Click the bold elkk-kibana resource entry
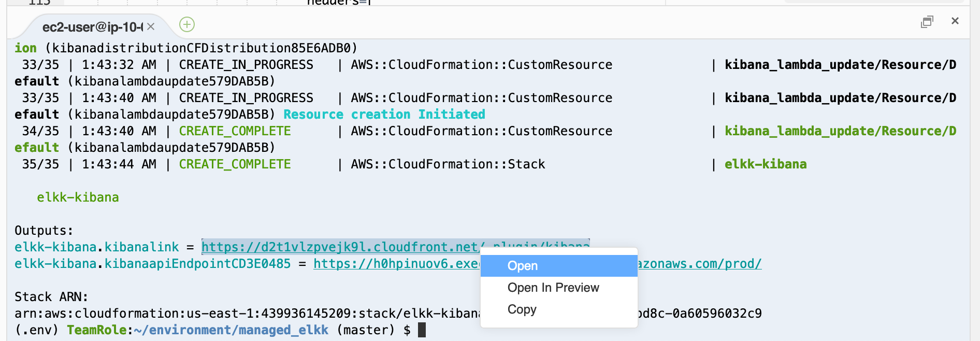980x341 pixels. (766, 164)
